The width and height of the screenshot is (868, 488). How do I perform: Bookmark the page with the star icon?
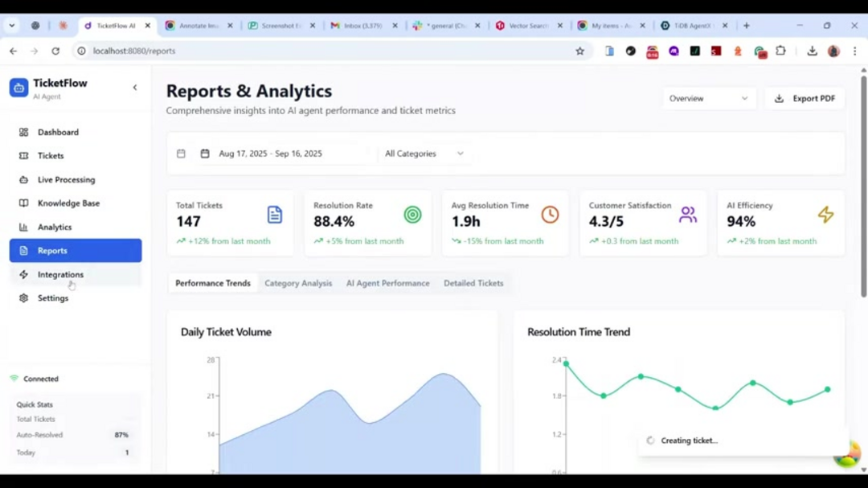[579, 50]
